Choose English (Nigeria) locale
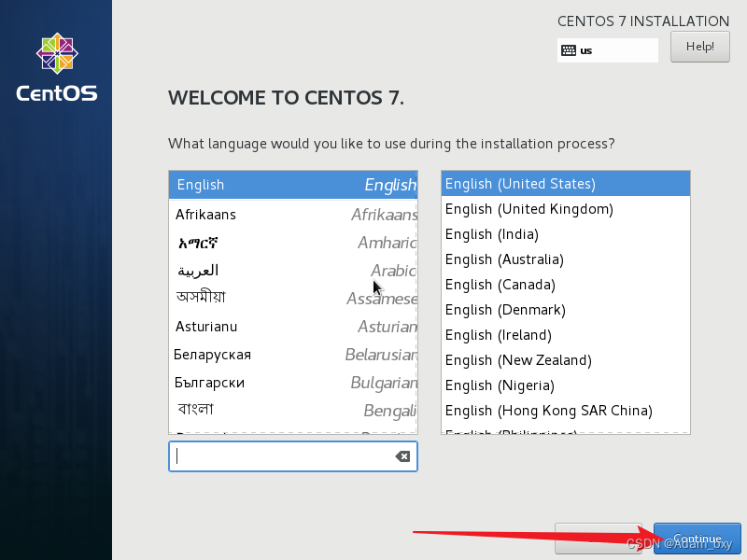 [566, 385]
